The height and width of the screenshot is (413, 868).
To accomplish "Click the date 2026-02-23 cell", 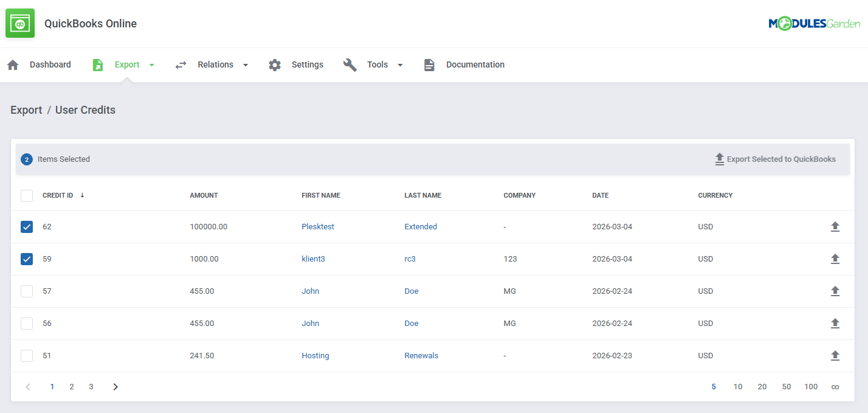I will (x=612, y=356).
